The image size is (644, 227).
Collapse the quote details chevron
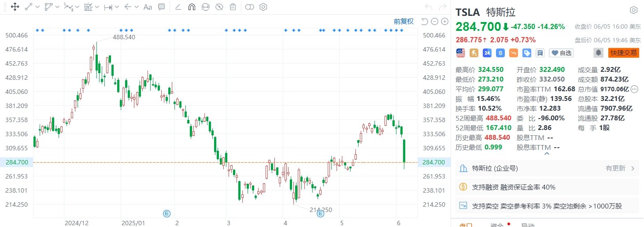[x=547, y=154]
